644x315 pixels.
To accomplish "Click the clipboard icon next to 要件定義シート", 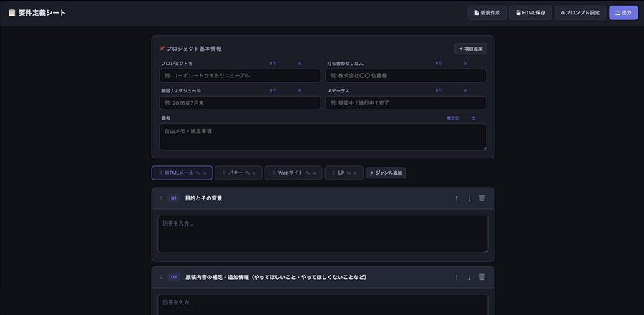I will tap(12, 13).
